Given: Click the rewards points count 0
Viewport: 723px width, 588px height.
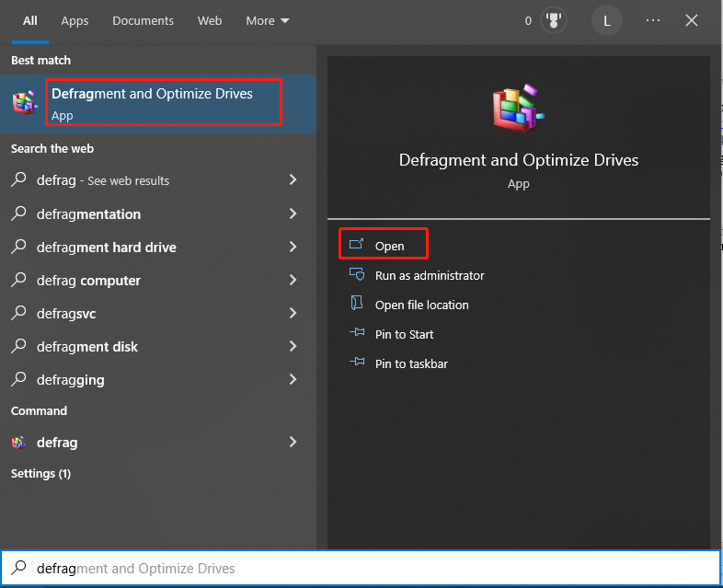Looking at the screenshot, I should point(528,21).
